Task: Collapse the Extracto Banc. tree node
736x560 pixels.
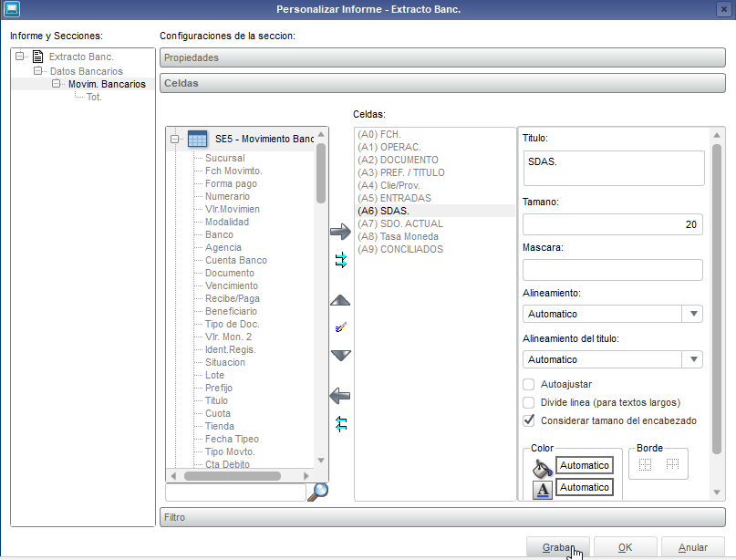Action: click(x=19, y=57)
